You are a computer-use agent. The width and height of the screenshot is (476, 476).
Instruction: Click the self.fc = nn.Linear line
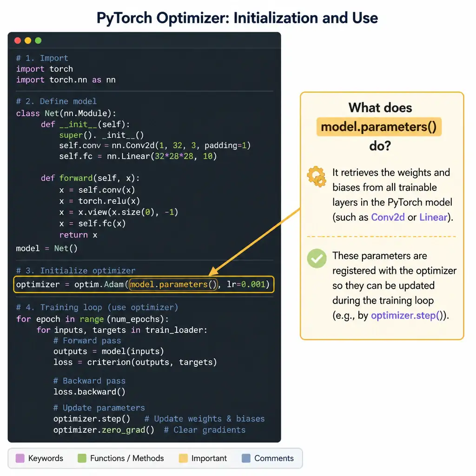coord(138,156)
